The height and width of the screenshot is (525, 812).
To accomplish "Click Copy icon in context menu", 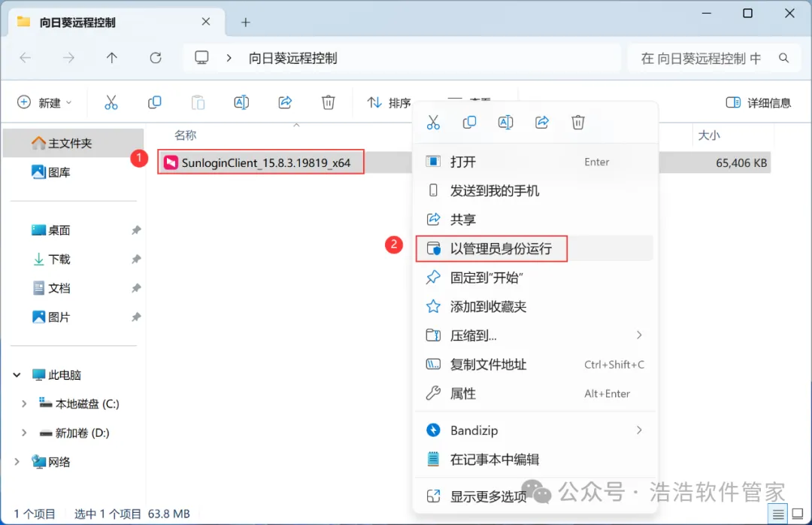I will (x=469, y=123).
